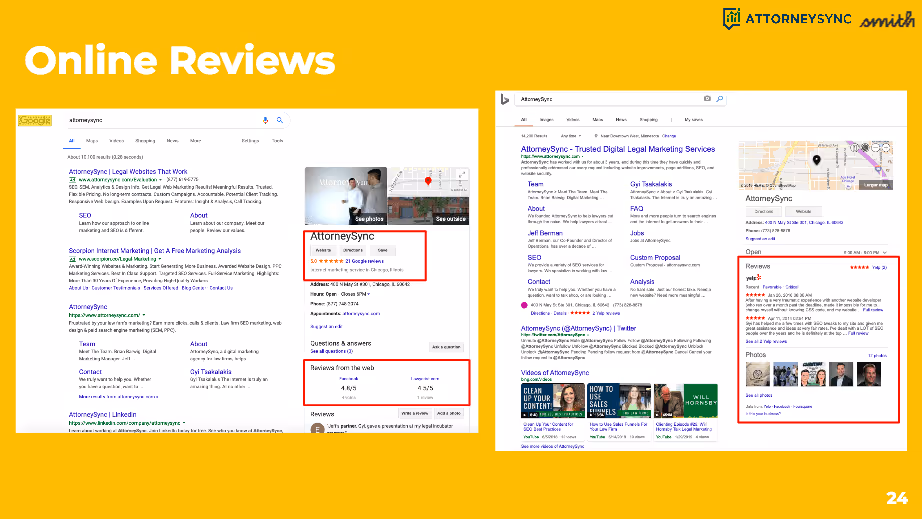Open dropdown arrow beside the LinkedIn result URL
Screen dimensions: 922x519
pos(184,423)
